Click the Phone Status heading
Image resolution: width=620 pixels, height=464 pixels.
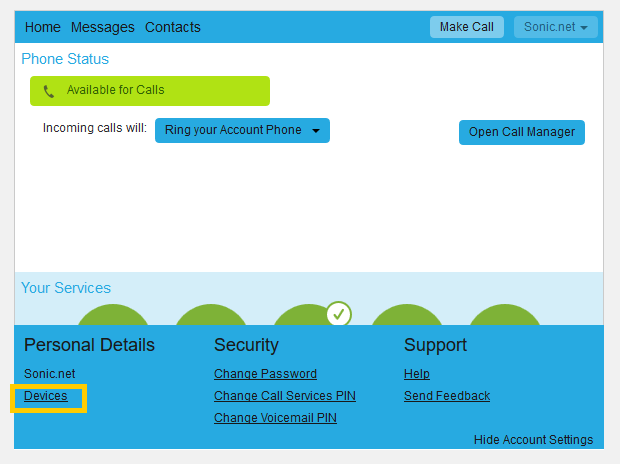(65, 59)
